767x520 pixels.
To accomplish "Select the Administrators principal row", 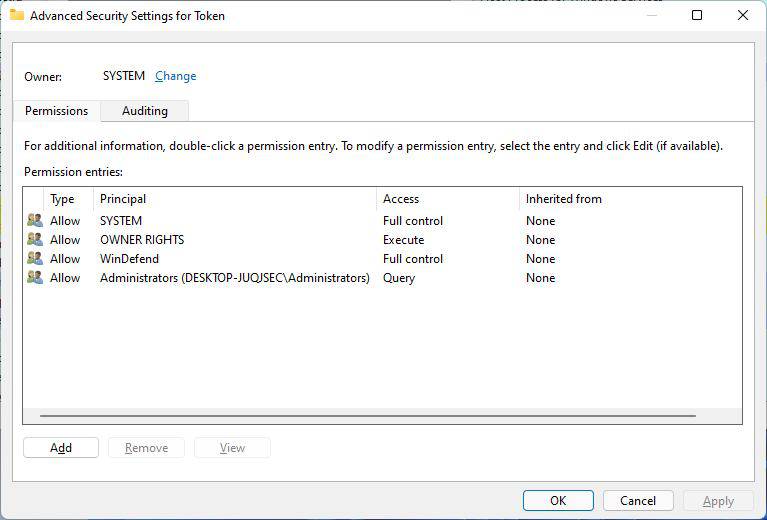I will tap(234, 278).
